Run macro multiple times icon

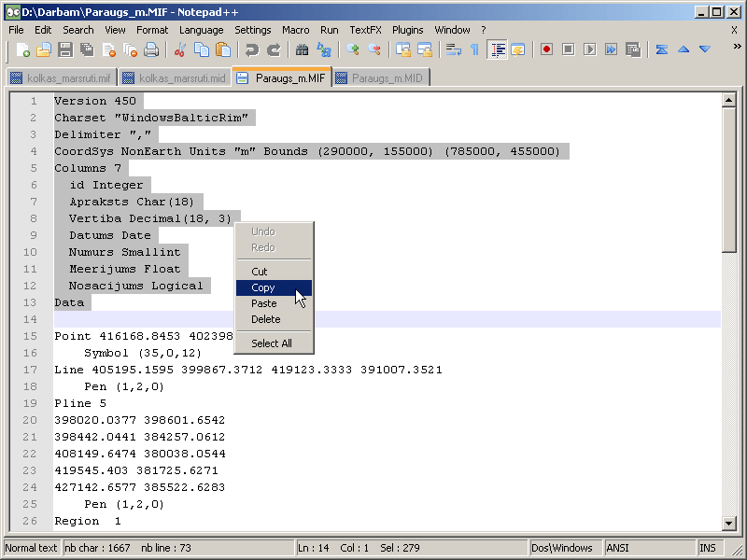pyautogui.click(x=612, y=49)
